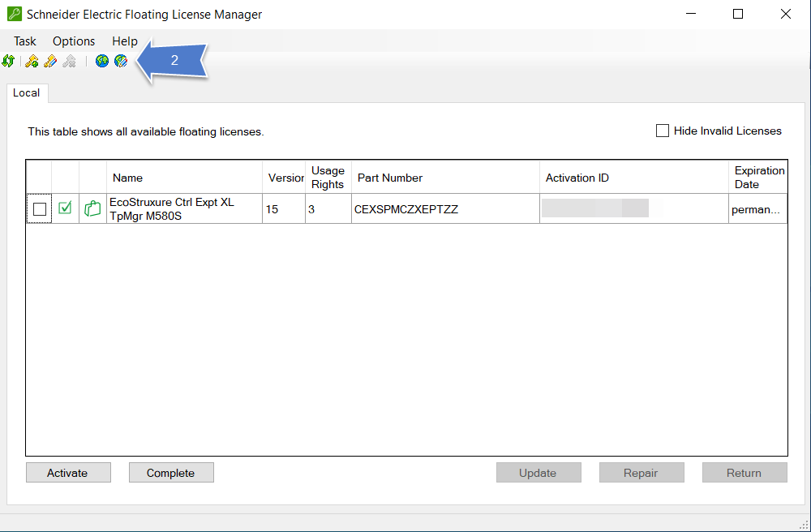Click the version value 15 cell

pyautogui.click(x=284, y=209)
